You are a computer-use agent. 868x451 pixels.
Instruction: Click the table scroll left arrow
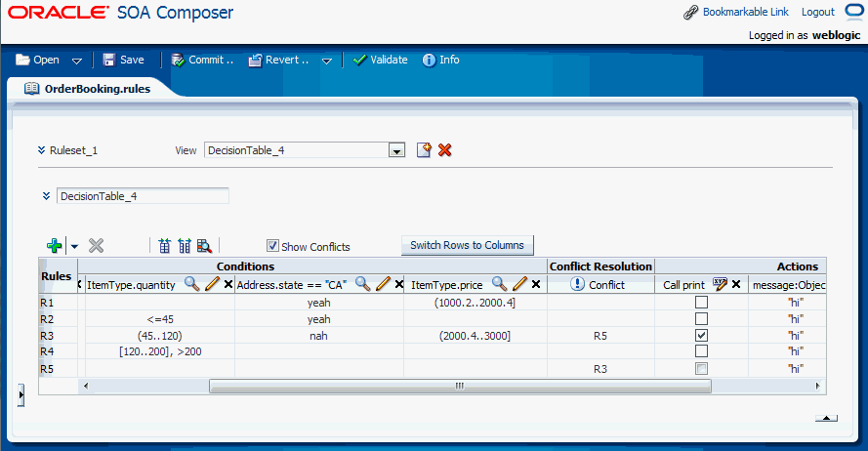coord(86,386)
